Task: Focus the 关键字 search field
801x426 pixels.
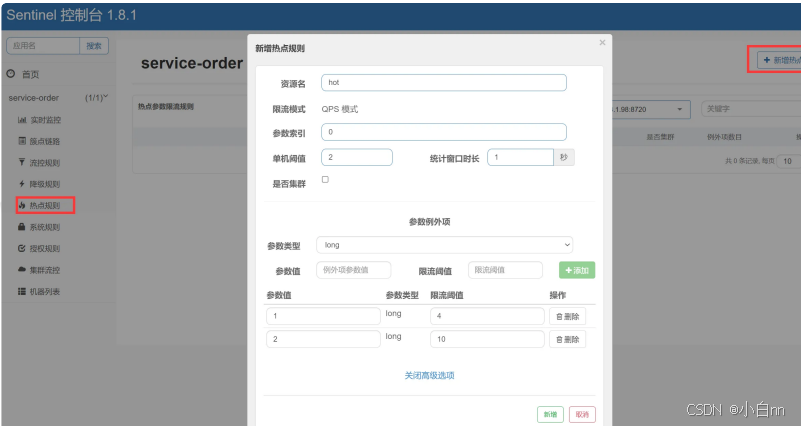Action: click(751, 109)
